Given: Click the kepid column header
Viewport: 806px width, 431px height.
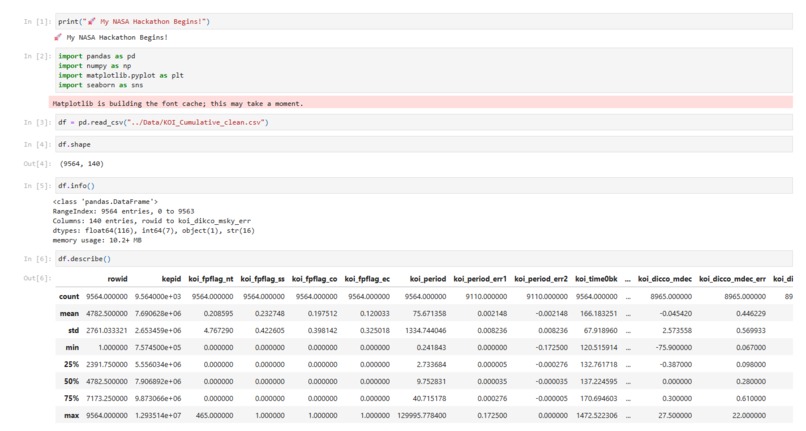Looking at the screenshot, I should (171, 279).
